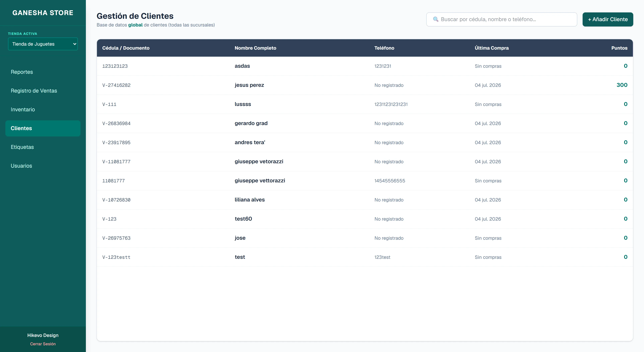Select cédula V-123testt
Image resolution: width=644 pixels, height=352 pixels.
(116, 257)
